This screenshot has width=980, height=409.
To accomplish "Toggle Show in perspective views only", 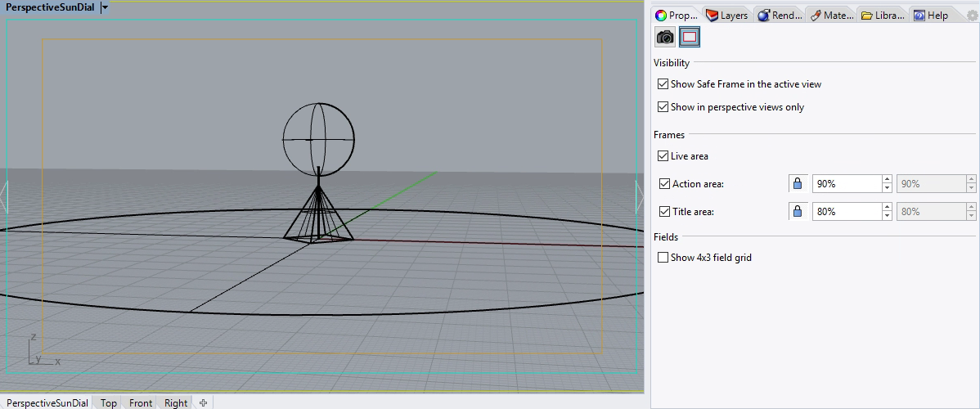I will pyautogui.click(x=663, y=107).
